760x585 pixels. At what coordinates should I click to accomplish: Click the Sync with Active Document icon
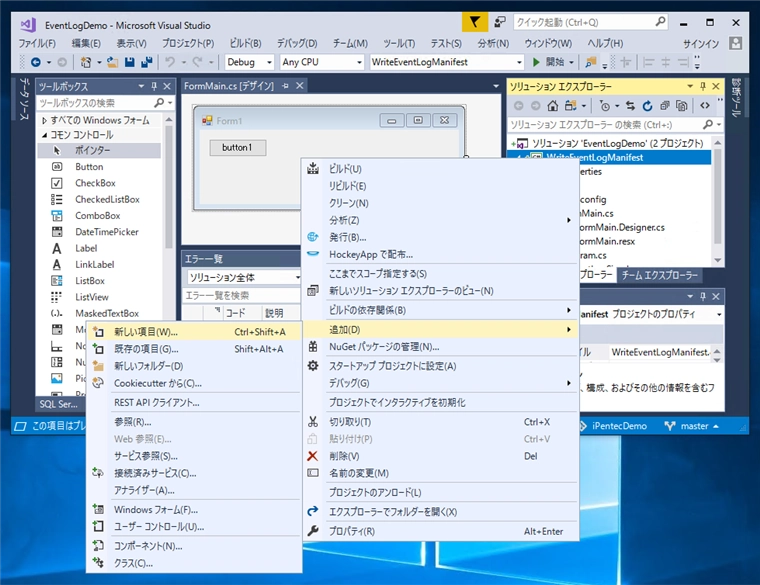(630, 106)
